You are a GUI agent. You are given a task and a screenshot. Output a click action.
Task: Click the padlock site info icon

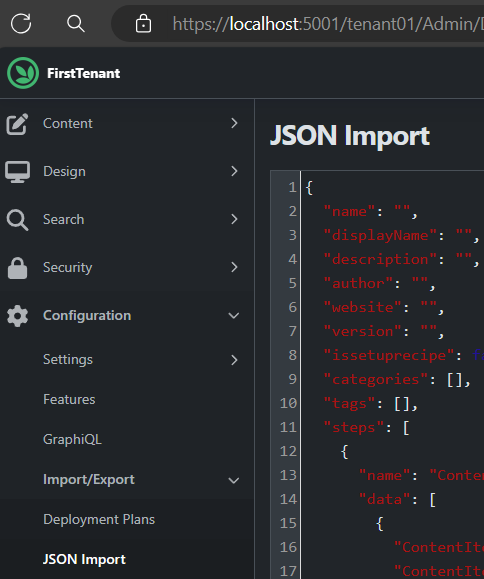pos(143,24)
